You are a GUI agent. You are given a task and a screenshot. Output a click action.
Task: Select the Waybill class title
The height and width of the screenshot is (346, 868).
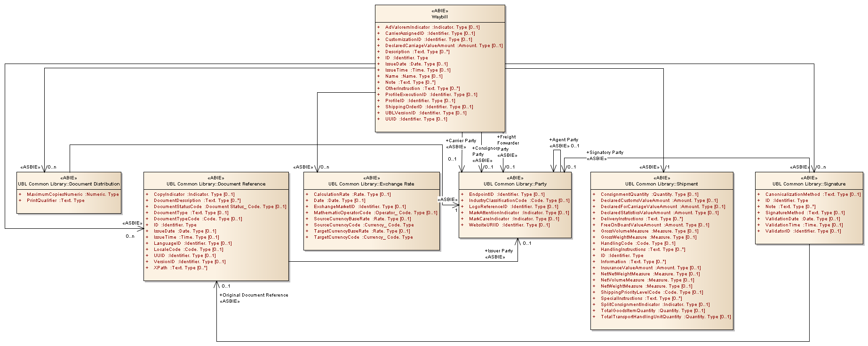coord(439,17)
